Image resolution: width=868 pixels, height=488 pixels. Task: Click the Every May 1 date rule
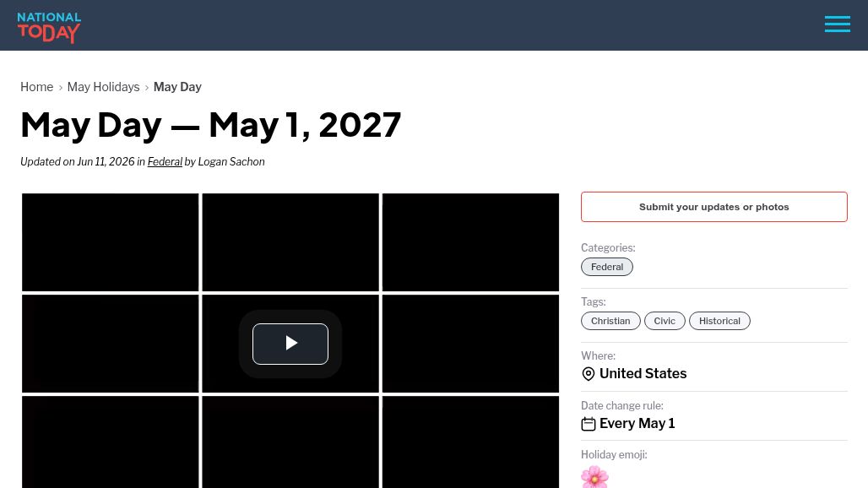tap(637, 424)
